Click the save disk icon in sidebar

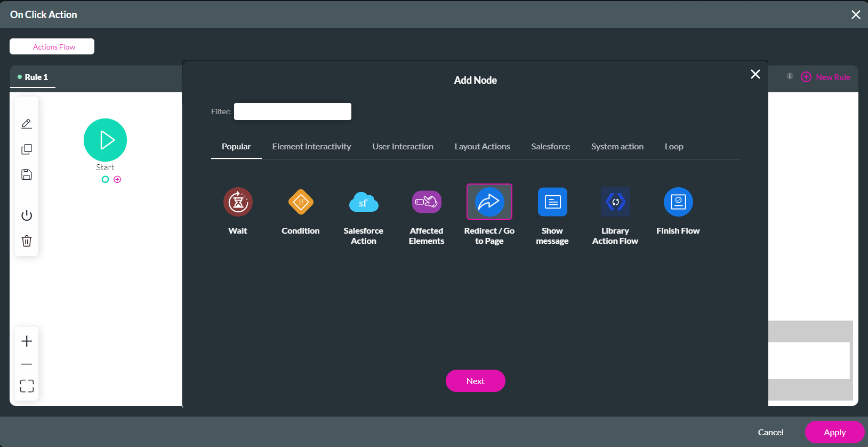[27, 175]
